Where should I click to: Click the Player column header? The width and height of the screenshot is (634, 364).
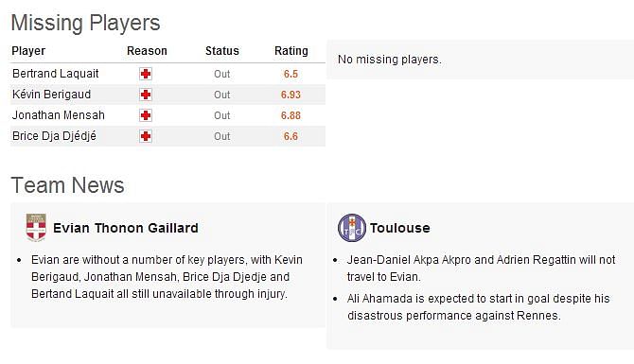click(x=28, y=51)
